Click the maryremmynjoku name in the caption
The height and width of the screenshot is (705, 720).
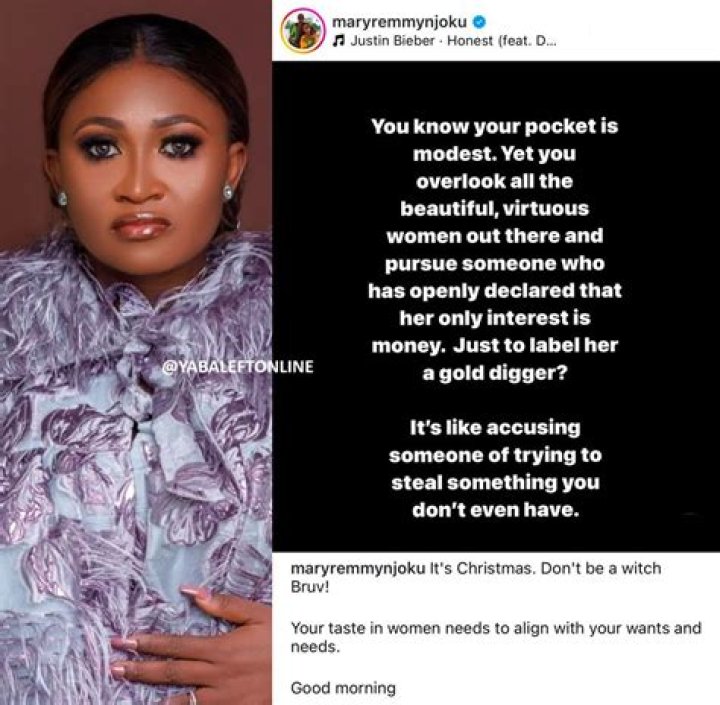[358, 569]
